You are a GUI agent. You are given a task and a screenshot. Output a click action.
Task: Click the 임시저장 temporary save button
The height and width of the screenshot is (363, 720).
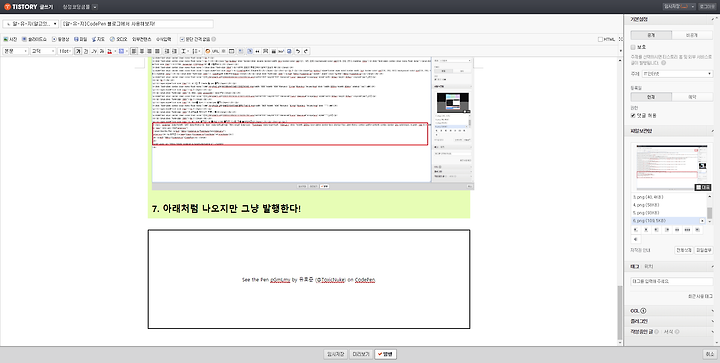[335, 354]
